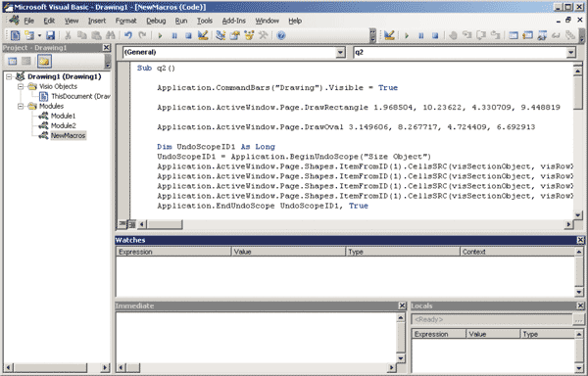Switch to Procedure View in code window
This screenshot has width=588, height=376.
click(x=122, y=224)
